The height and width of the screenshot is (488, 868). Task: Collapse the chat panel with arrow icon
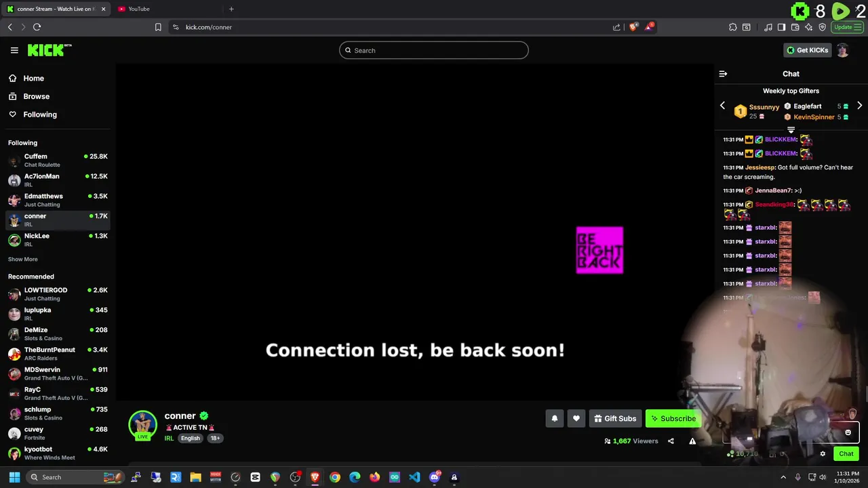coord(723,74)
